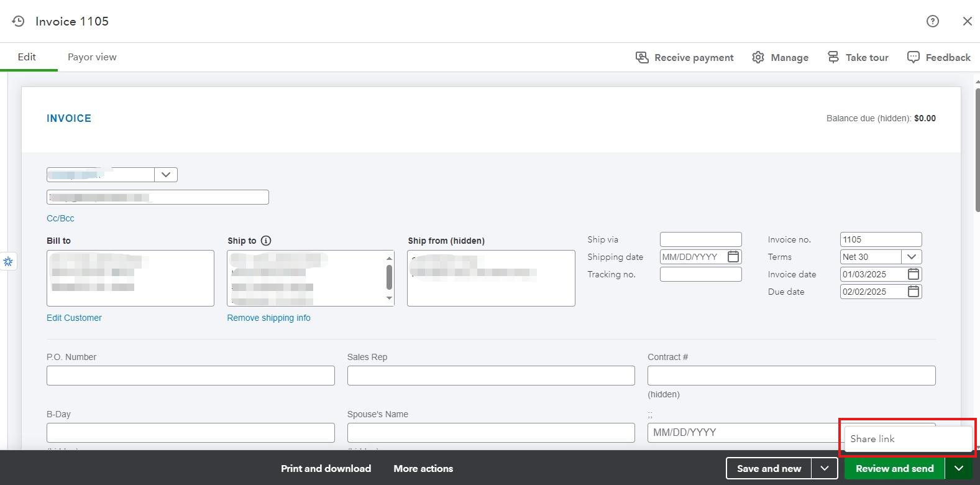Open the Invoice date calendar picker
Image resolution: width=980 pixels, height=485 pixels.
click(914, 274)
